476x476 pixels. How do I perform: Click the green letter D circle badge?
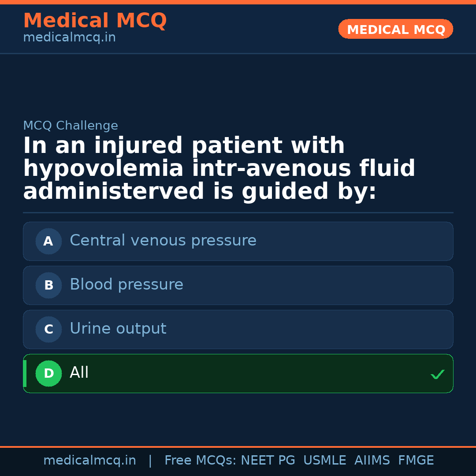click(x=48, y=373)
